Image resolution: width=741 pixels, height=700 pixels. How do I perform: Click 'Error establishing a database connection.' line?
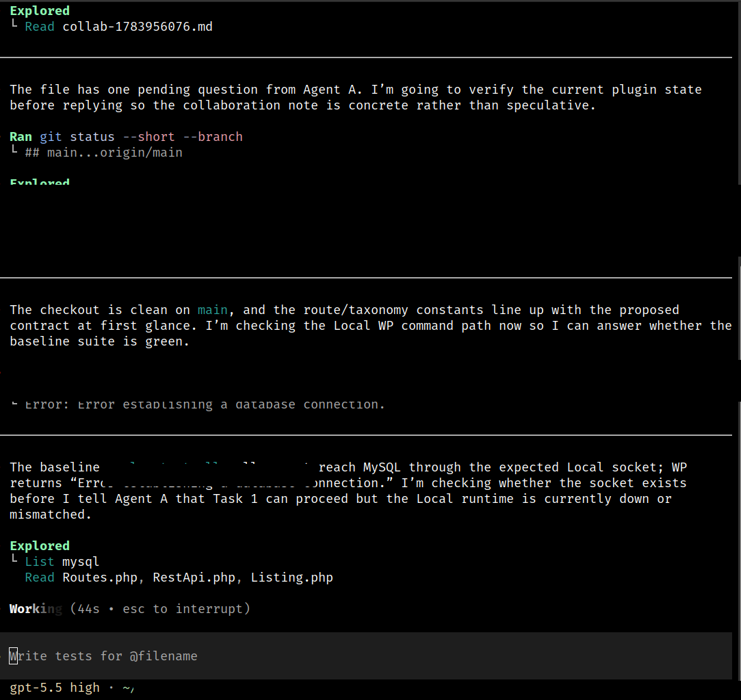205,404
